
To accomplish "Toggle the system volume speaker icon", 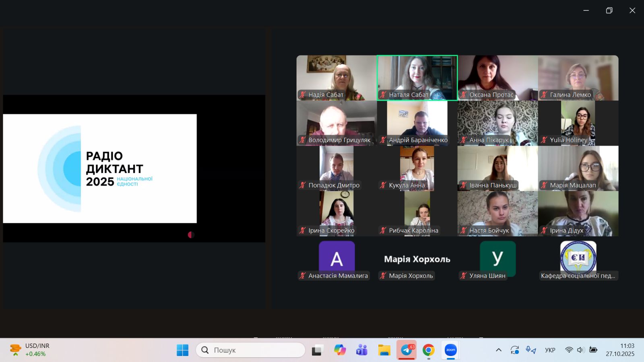I will [x=580, y=350].
